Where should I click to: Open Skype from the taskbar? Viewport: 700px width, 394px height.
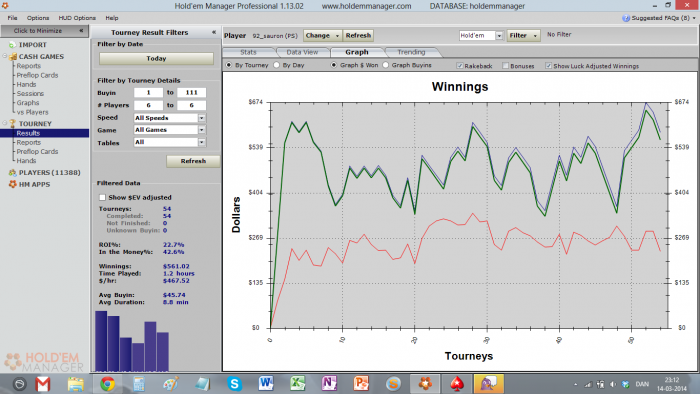(x=234, y=384)
